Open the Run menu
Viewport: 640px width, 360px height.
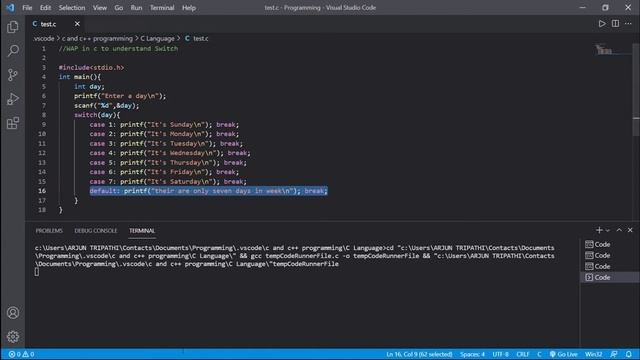tap(136, 7)
